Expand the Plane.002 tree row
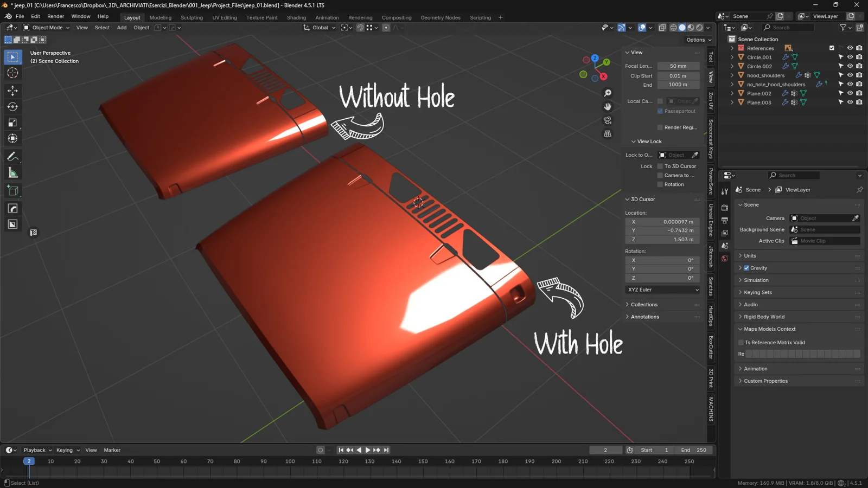The width and height of the screenshot is (868, 488). click(x=732, y=93)
